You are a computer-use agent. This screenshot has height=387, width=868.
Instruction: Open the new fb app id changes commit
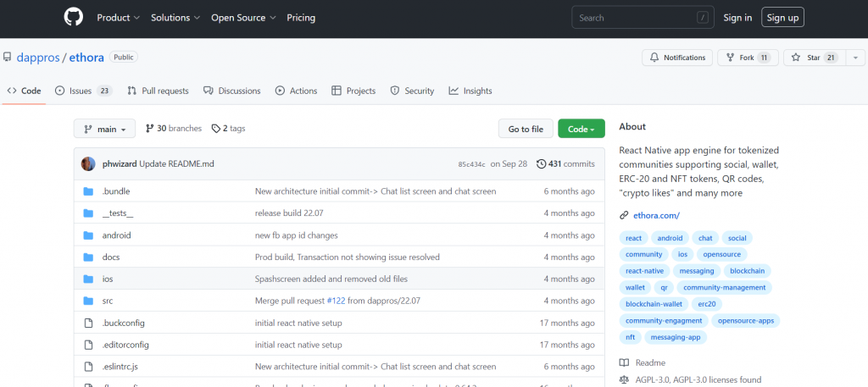[296, 235]
